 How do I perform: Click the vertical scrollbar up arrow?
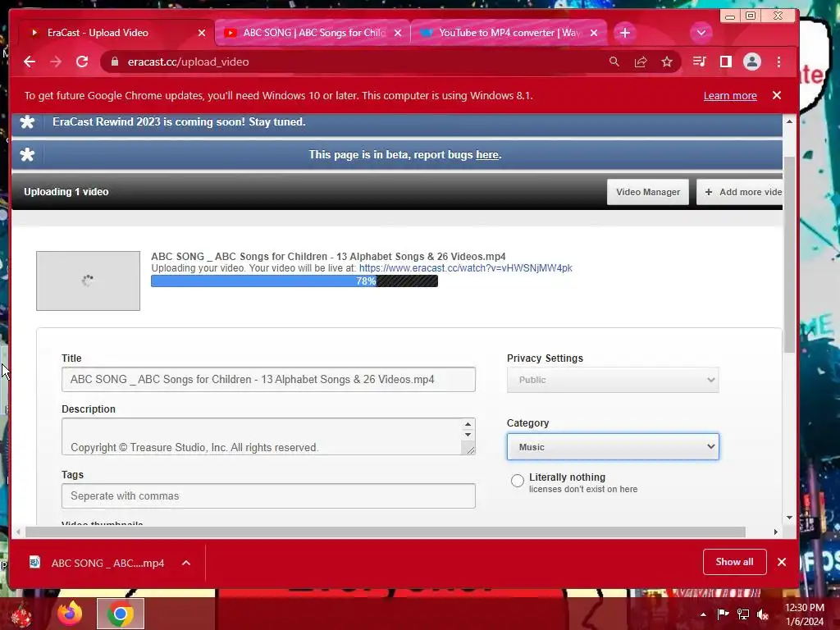[789, 121]
